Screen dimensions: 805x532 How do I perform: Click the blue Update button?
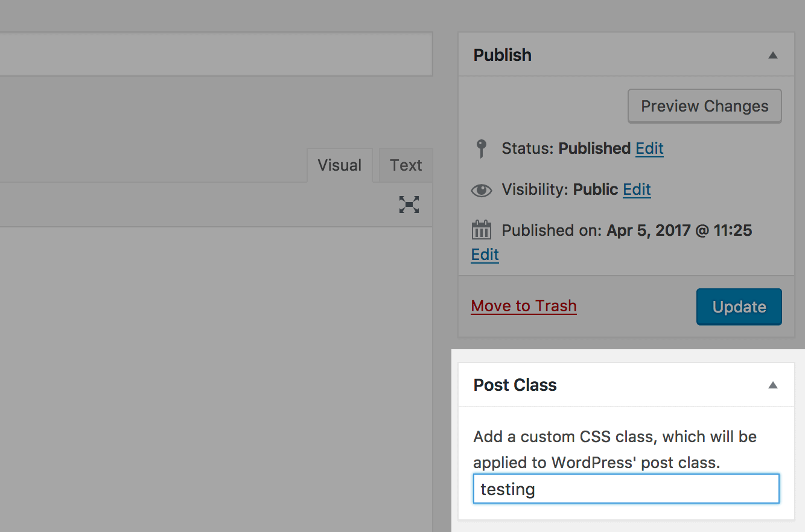(739, 307)
